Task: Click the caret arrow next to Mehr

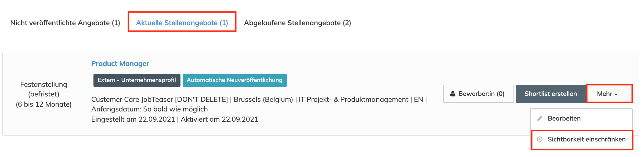Action: pyautogui.click(x=616, y=94)
